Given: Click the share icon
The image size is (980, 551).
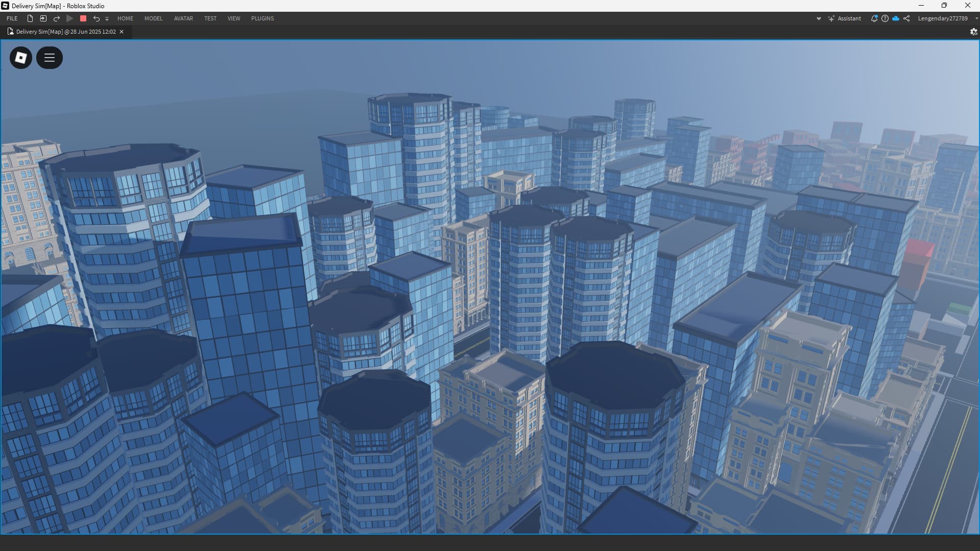Looking at the screenshot, I should (x=906, y=18).
